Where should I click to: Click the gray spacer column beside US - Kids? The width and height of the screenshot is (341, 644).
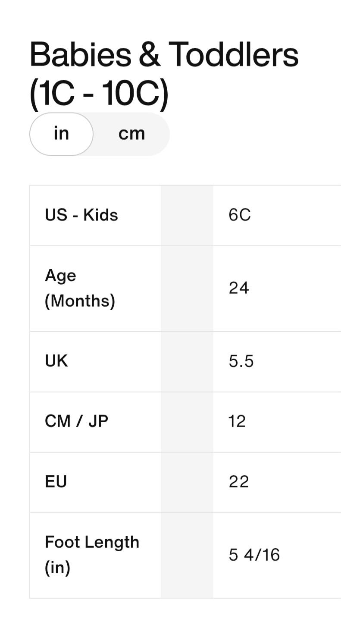pos(187,215)
